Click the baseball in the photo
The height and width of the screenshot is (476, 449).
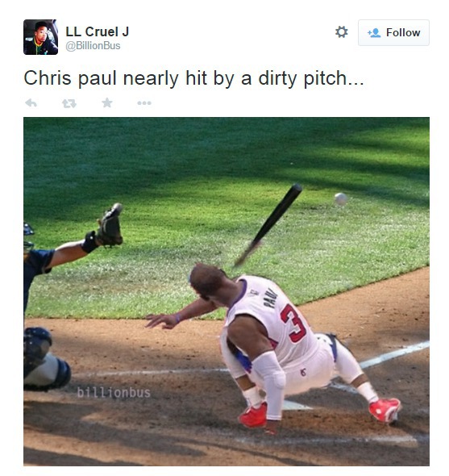pos(340,199)
